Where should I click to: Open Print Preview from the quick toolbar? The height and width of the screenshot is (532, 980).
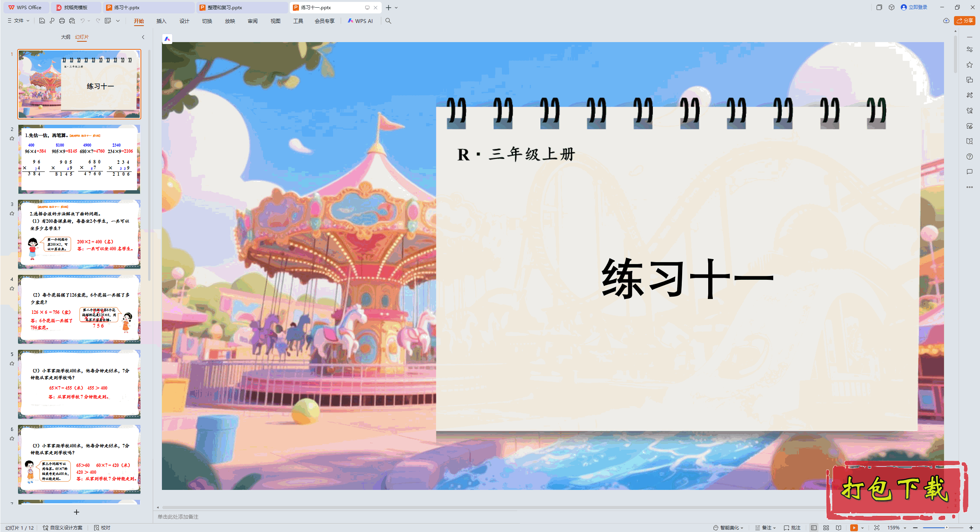coord(72,21)
